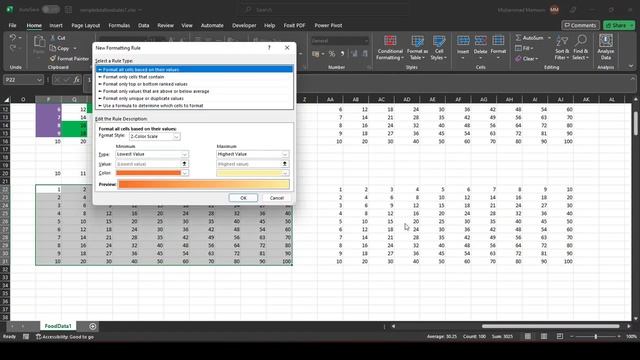
Task: Click the Copy command
Action: [60, 48]
